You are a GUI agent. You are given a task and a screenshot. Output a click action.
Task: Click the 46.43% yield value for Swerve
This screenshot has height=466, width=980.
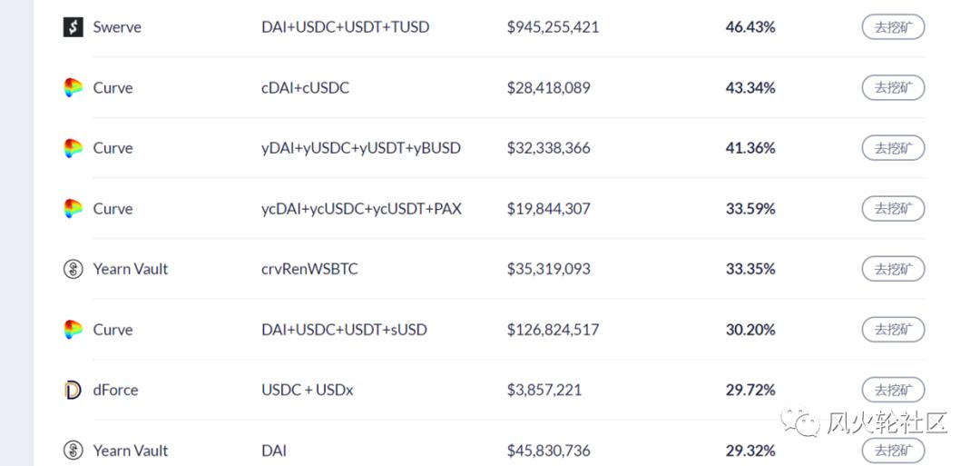tap(750, 27)
